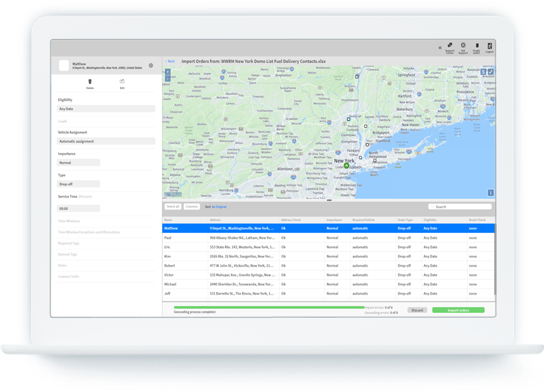Open the Vehicle Assignment dropdown
This screenshot has height=392, width=550.
[106, 141]
